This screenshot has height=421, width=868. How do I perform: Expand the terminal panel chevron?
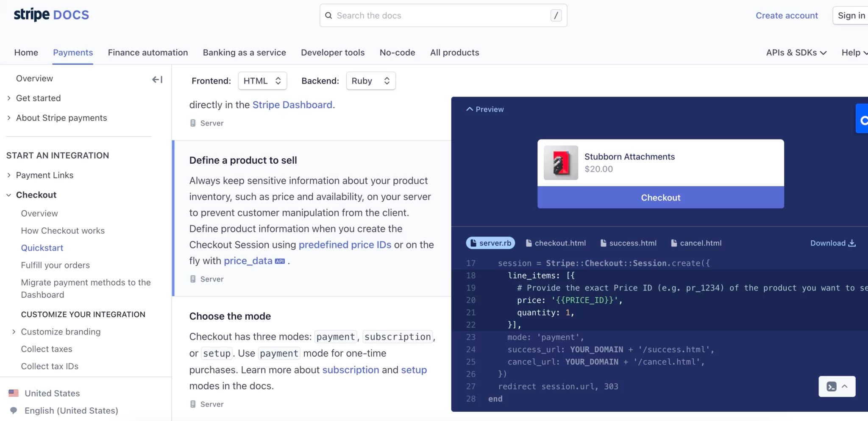(x=845, y=386)
